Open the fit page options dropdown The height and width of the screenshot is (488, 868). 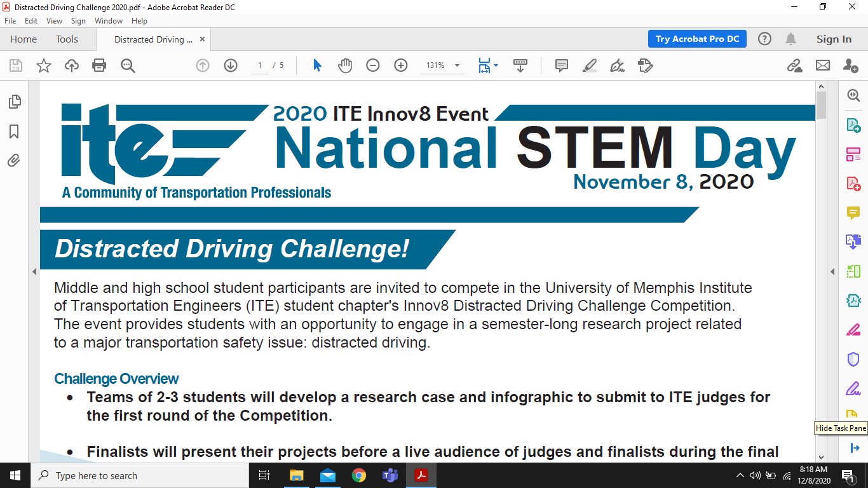496,65
